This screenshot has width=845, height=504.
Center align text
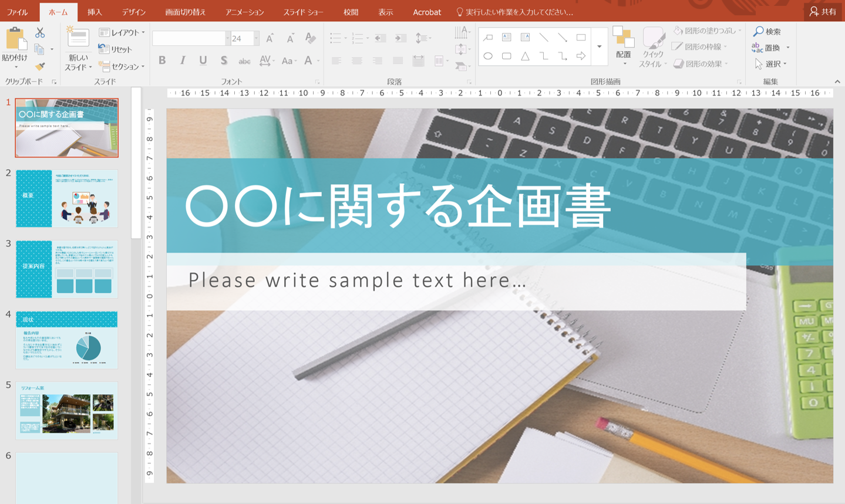point(357,60)
